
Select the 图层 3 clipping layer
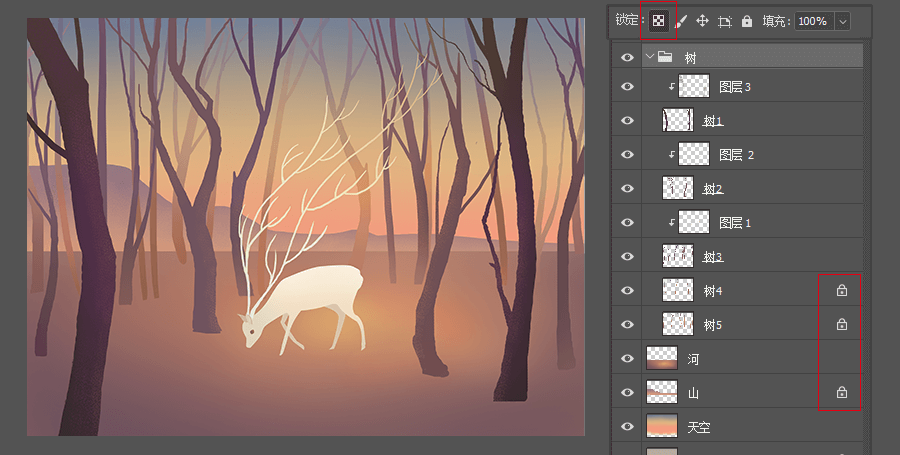tap(735, 87)
